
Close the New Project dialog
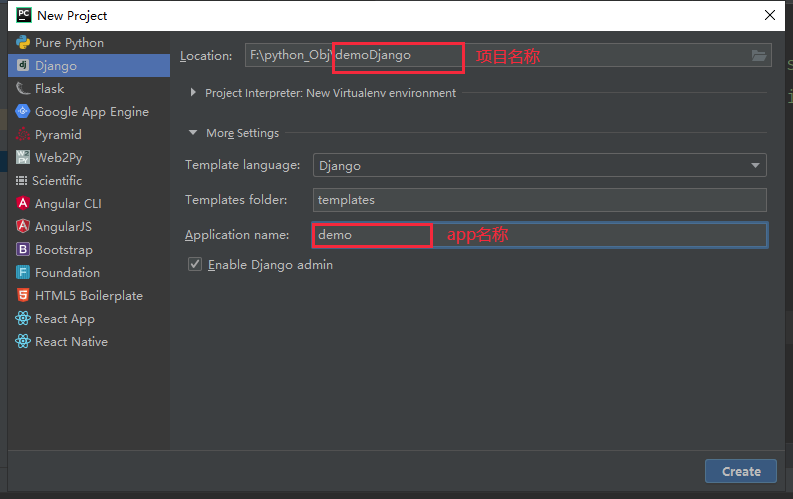[x=770, y=15]
